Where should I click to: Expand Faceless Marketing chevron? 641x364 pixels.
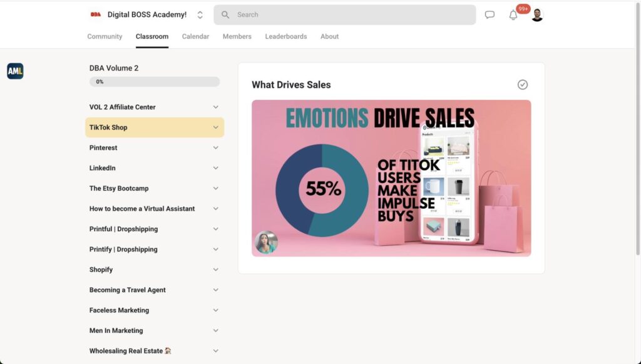pyautogui.click(x=215, y=310)
